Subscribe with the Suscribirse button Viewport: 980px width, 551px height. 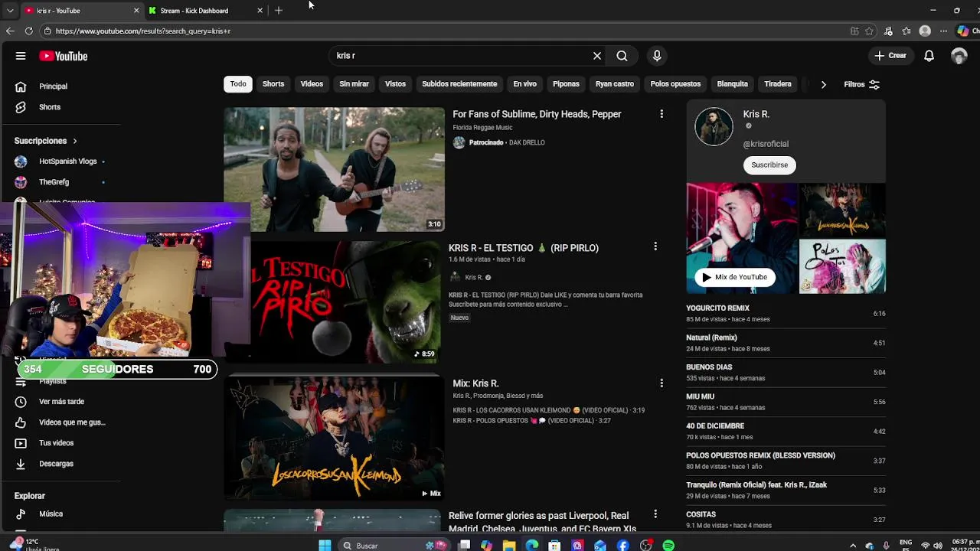[769, 165]
